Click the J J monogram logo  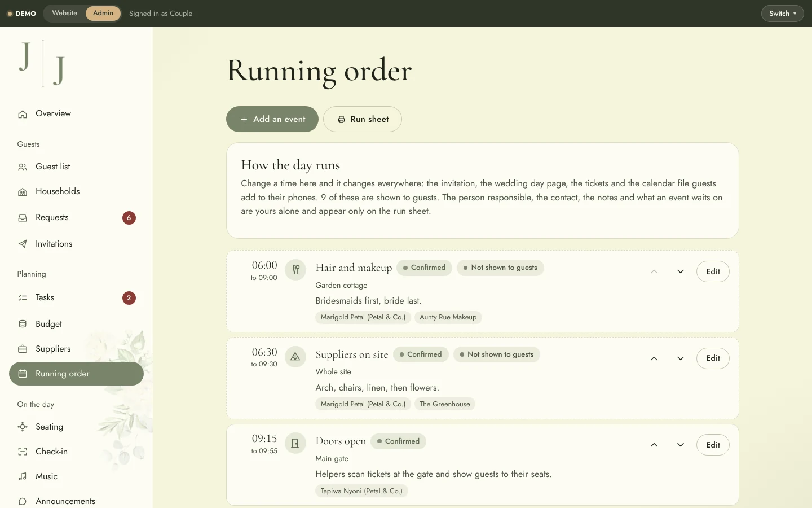pyautogui.click(x=42, y=63)
